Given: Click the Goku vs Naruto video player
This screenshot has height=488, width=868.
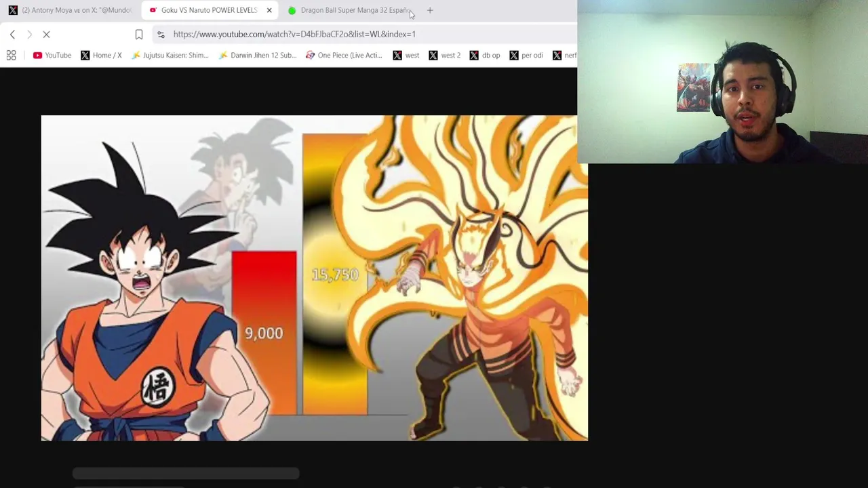Looking at the screenshot, I should [314, 278].
